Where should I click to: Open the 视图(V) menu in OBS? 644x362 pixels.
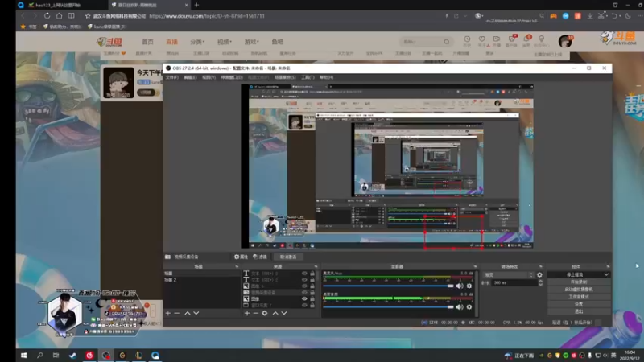[x=208, y=77]
